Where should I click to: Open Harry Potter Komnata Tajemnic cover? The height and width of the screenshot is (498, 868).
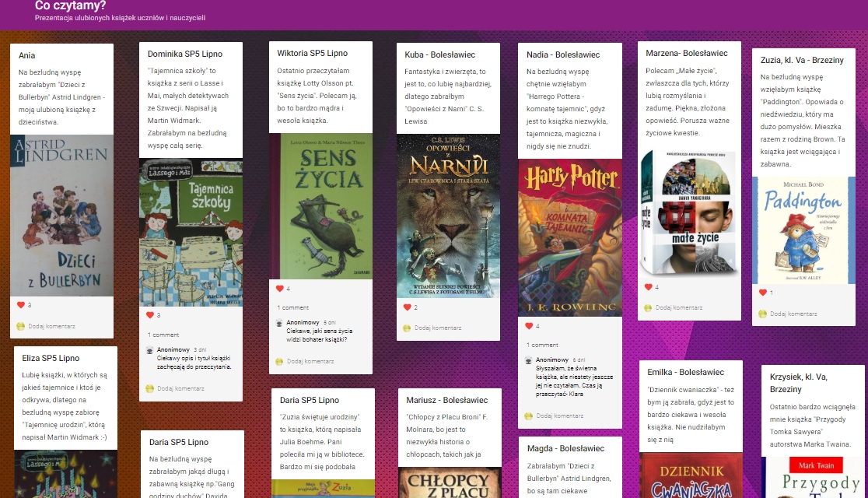pos(570,237)
